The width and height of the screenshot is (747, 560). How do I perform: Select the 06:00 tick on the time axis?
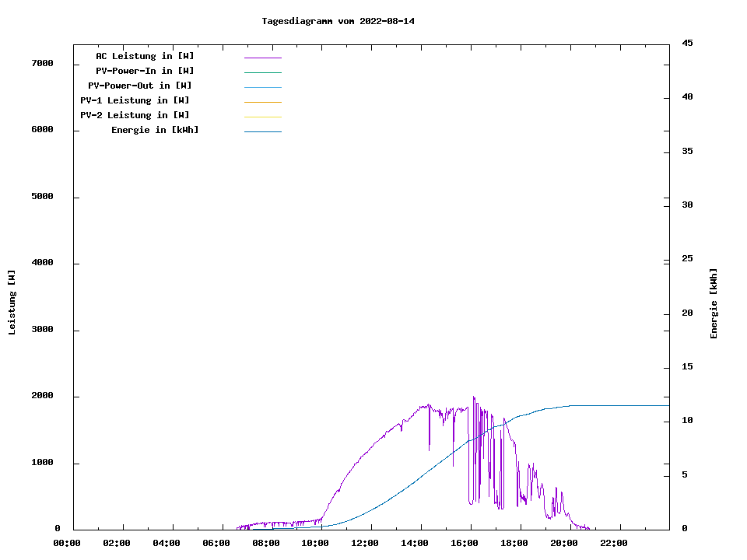point(216,543)
